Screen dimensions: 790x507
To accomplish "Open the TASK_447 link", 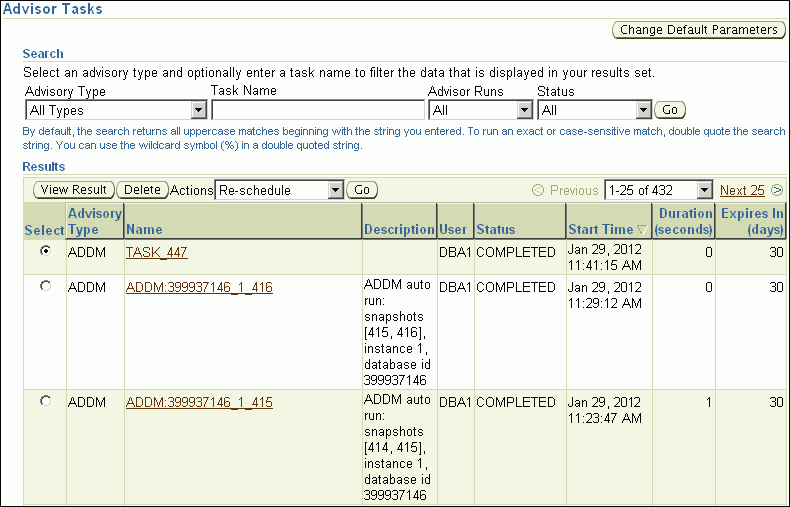I will [x=156, y=253].
